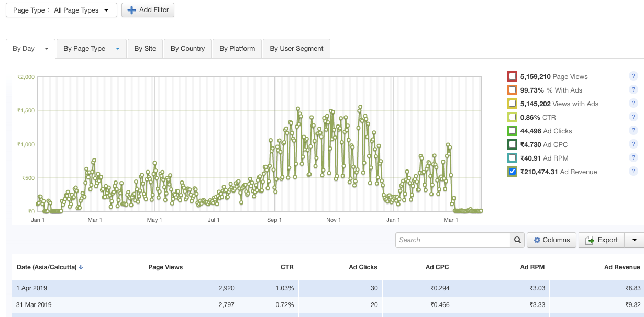Enable the Page Views metric checkbox
Viewport: 644px width, 317px height.
(x=512, y=75)
